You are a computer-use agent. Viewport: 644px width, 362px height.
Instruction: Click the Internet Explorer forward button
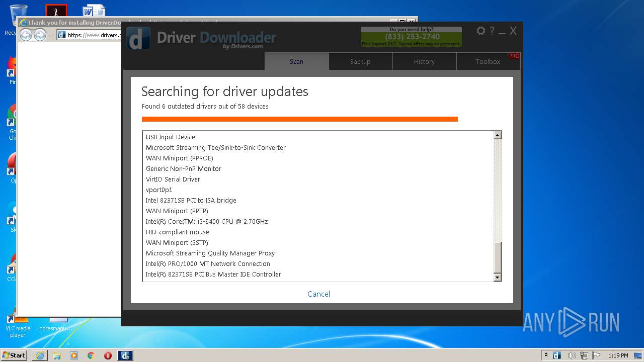coord(40,35)
